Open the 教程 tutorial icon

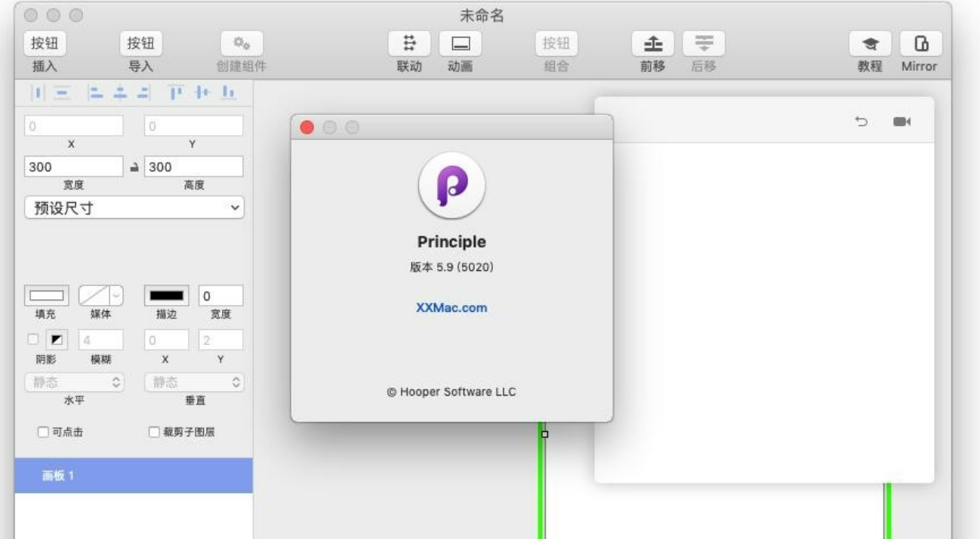pyautogui.click(x=870, y=44)
